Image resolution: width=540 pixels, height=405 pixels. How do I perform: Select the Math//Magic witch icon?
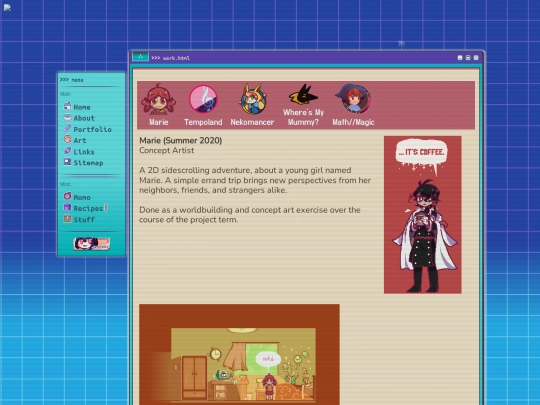click(353, 99)
